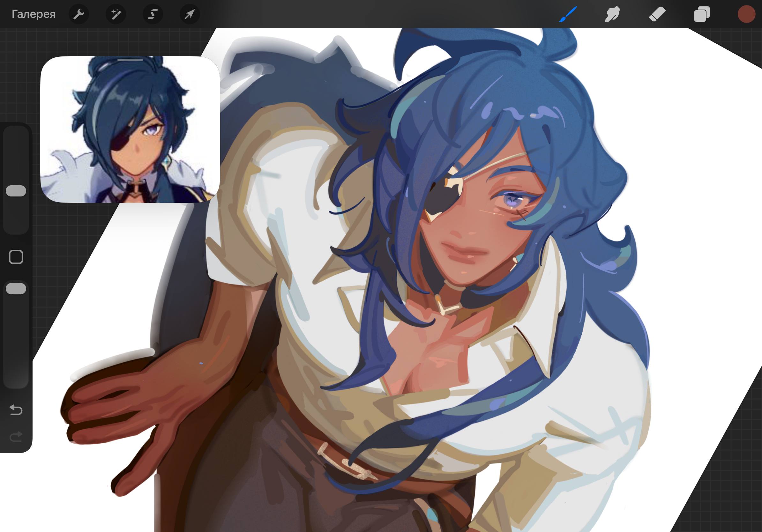Select the Eraser tool
762x532 pixels.
point(657,14)
